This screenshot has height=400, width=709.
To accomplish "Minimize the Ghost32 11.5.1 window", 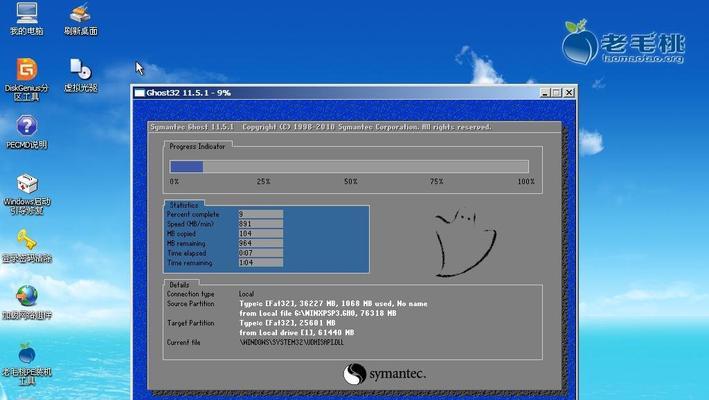I will tap(545, 93).
